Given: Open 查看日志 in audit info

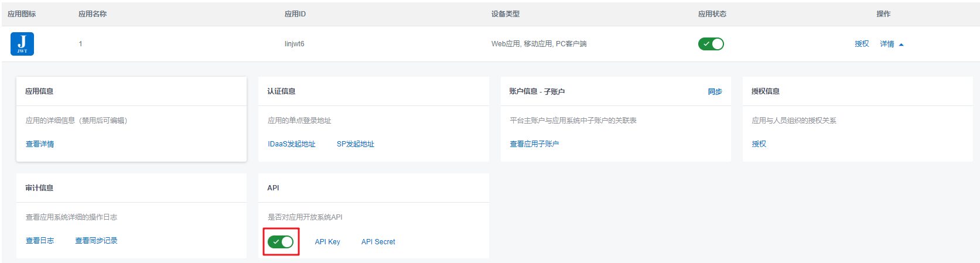Looking at the screenshot, I should click(40, 241).
